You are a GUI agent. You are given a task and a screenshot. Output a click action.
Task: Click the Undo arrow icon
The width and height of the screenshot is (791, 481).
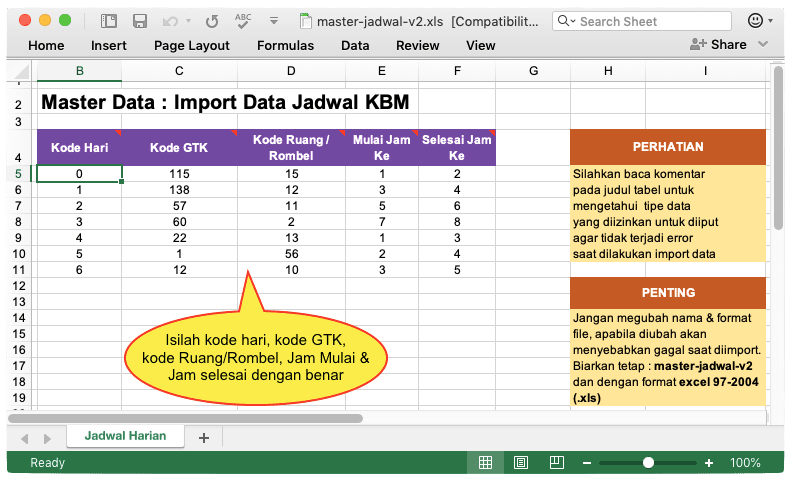coord(170,21)
